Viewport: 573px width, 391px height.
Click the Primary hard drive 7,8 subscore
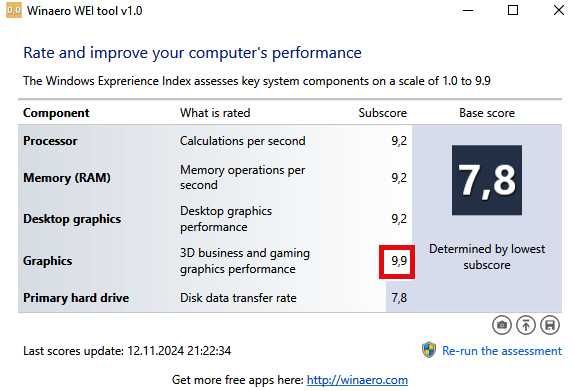[x=399, y=298]
